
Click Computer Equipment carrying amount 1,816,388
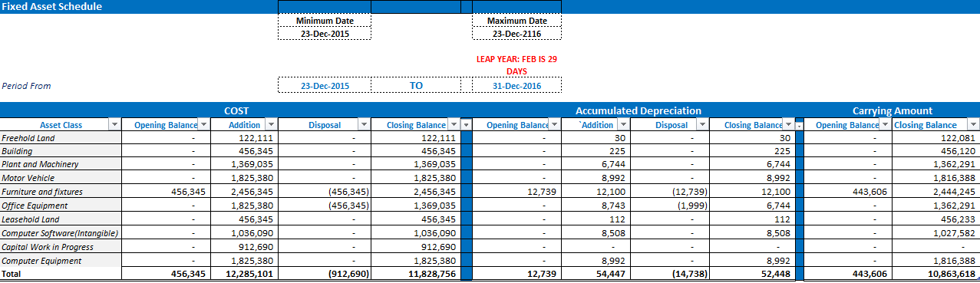954,261
